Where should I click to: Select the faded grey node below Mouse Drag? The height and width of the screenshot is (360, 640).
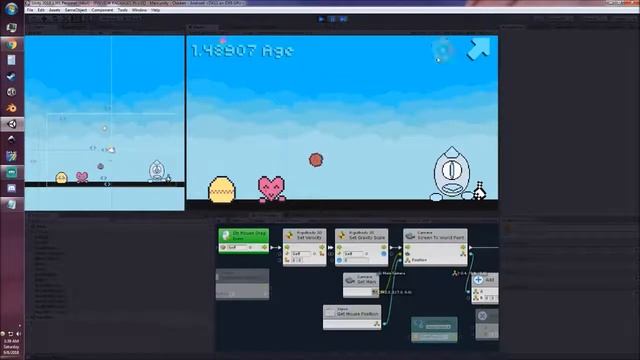(x=242, y=284)
